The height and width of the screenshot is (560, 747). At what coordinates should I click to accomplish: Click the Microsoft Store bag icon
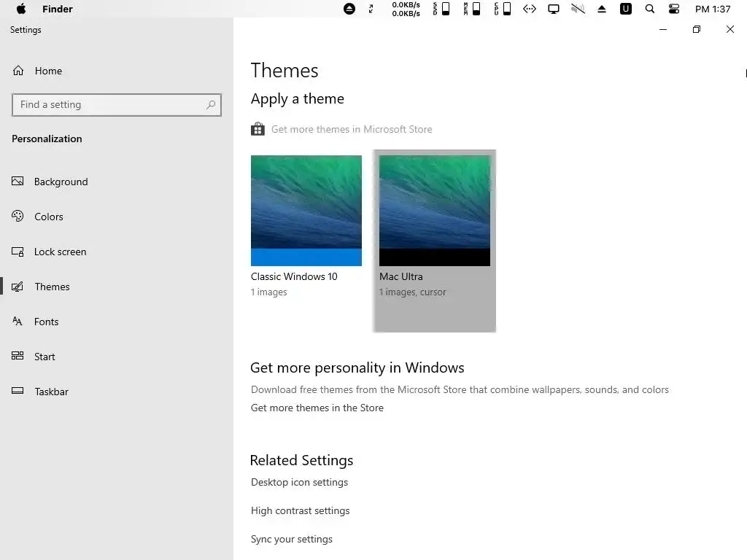[x=258, y=129]
